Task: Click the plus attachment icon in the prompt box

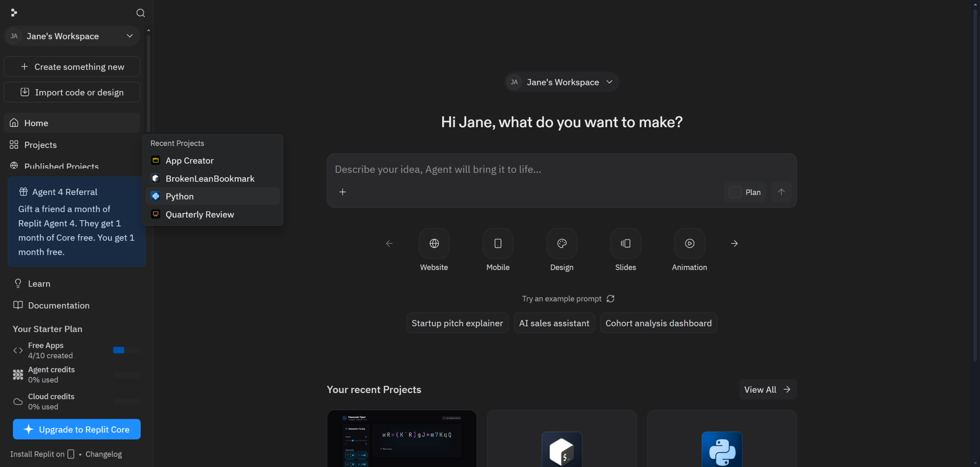Action: [342, 192]
